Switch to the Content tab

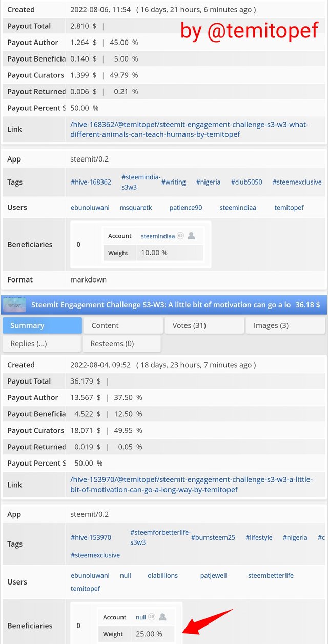tap(122, 326)
